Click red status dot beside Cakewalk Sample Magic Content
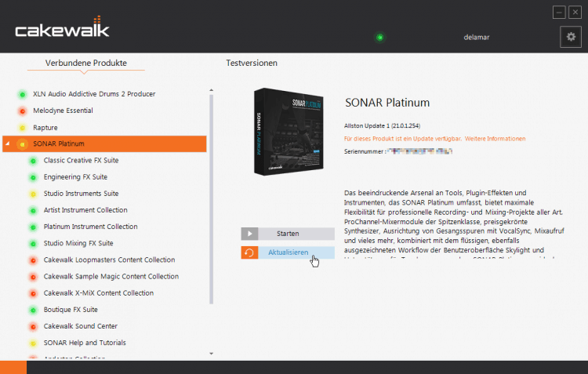 pyautogui.click(x=33, y=277)
